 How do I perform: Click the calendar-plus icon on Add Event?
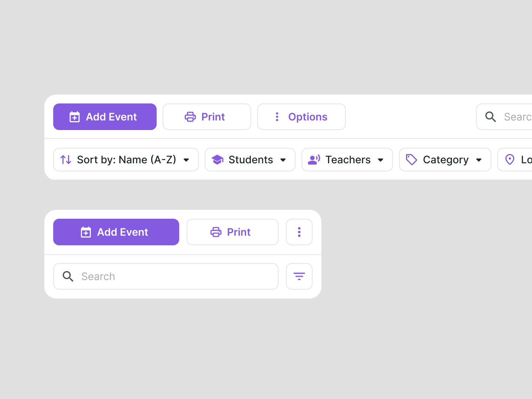[x=75, y=117]
